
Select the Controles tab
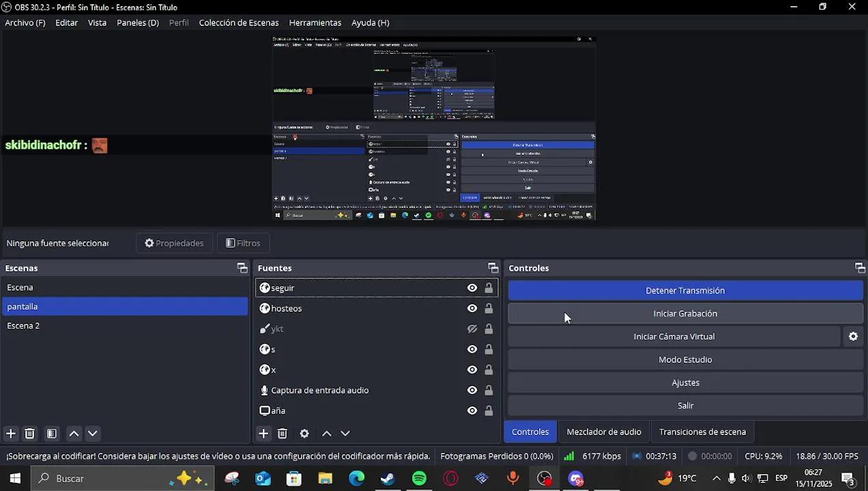[530, 432]
